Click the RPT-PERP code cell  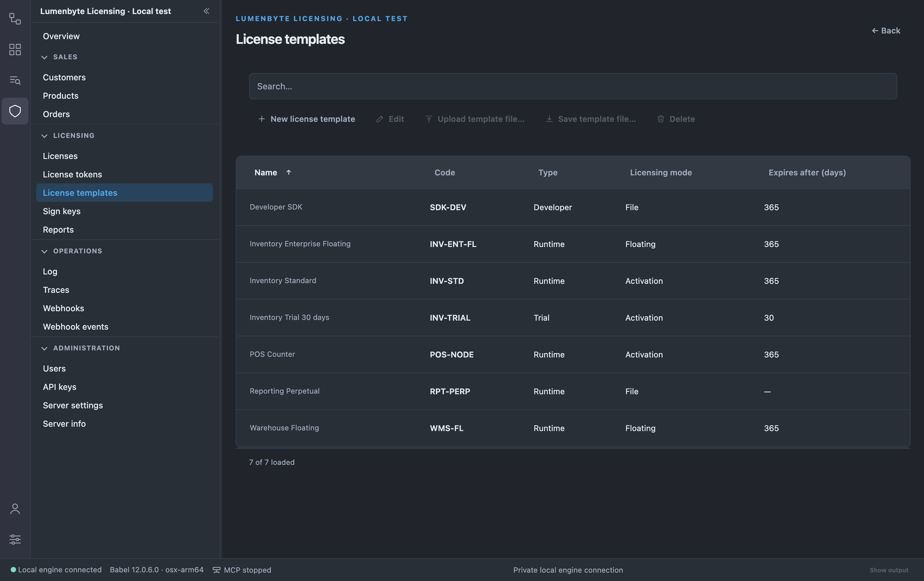click(x=450, y=391)
